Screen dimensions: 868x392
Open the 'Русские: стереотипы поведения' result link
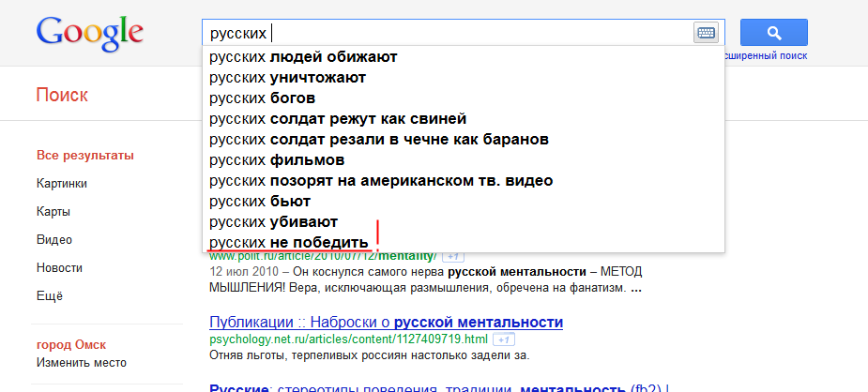click(x=439, y=387)
